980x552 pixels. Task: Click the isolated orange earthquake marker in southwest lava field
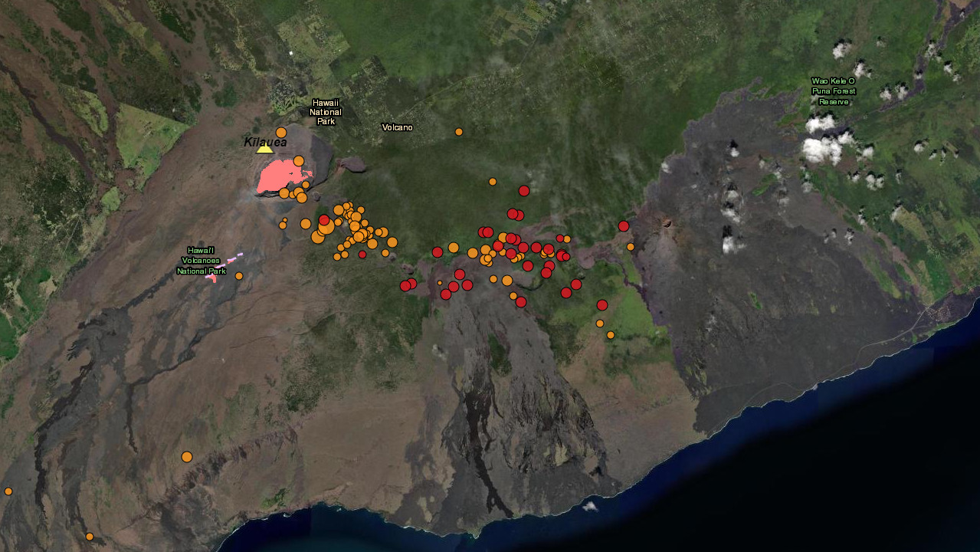coord(187,457)
